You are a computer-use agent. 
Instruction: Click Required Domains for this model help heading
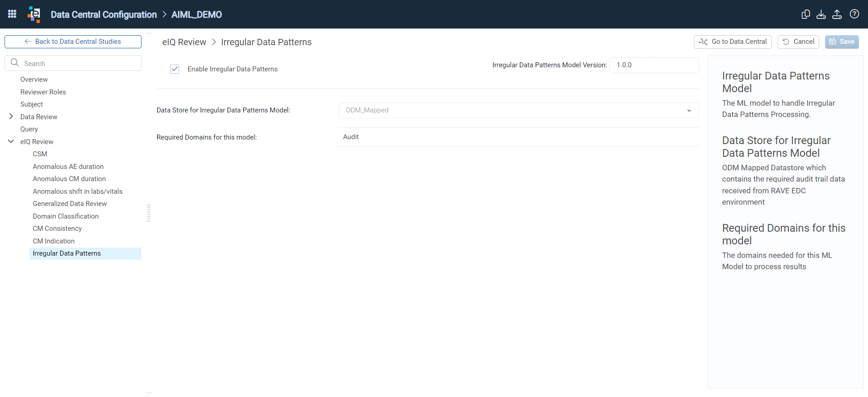click(784, 234)
